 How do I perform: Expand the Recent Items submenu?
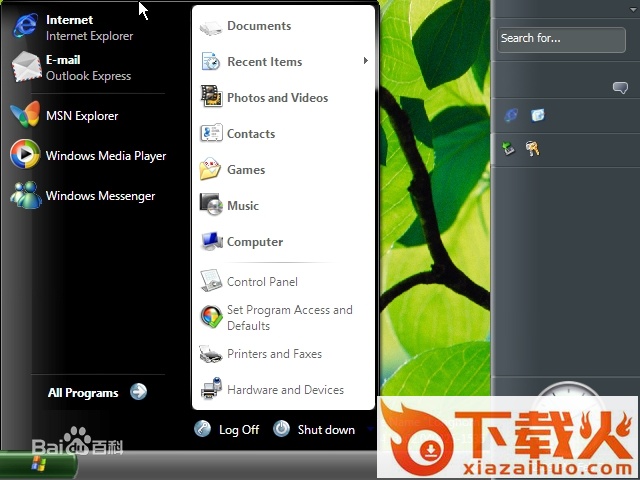[x=283, y=62]
